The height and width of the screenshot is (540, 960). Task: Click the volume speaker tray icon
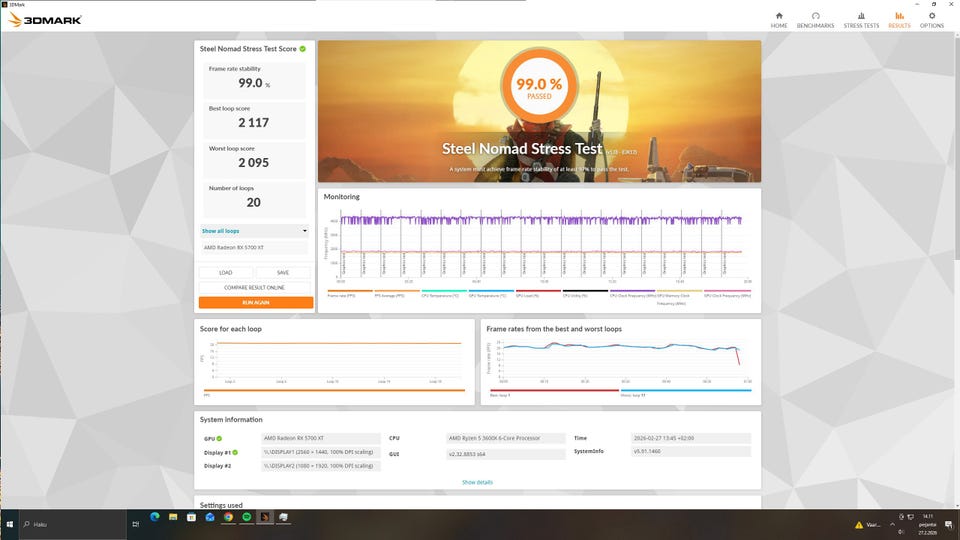pyautogui.click(x=901, y=531)
